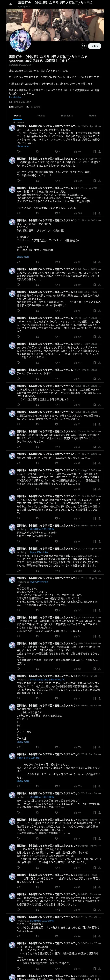Expand pinned post with Show more
Viewport: 110px width, 980px height.
point(23,146)
